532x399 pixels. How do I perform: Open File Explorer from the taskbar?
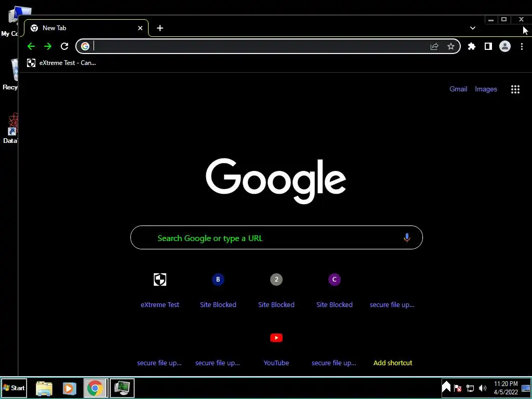pos(44,388)
